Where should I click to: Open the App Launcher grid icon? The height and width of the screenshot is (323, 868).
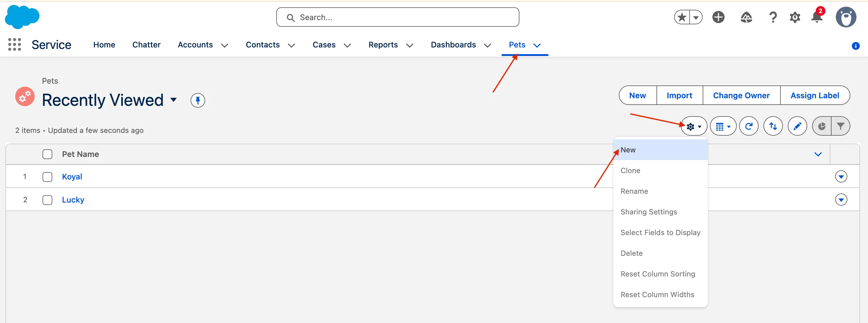click(15, 44)
